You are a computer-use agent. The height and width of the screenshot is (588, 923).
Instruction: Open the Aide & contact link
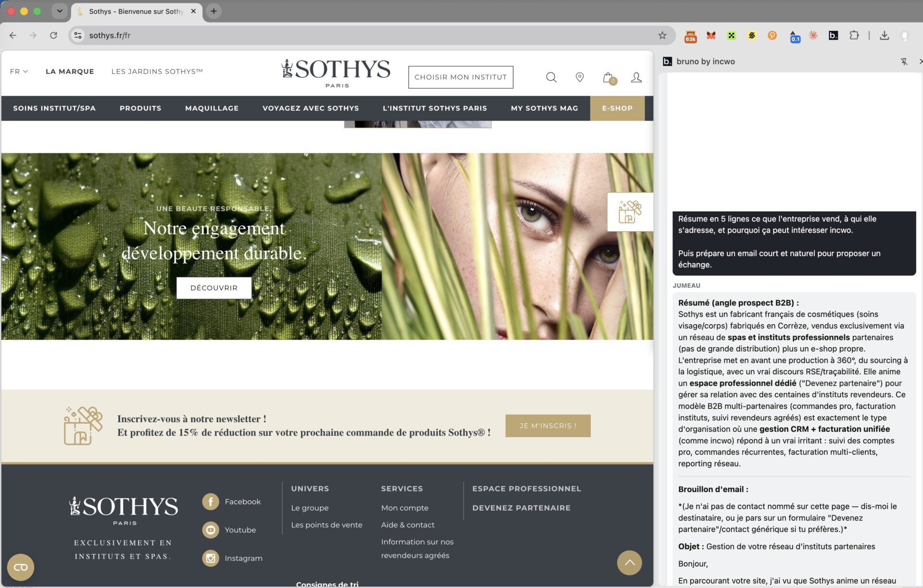tap(408, 525)
